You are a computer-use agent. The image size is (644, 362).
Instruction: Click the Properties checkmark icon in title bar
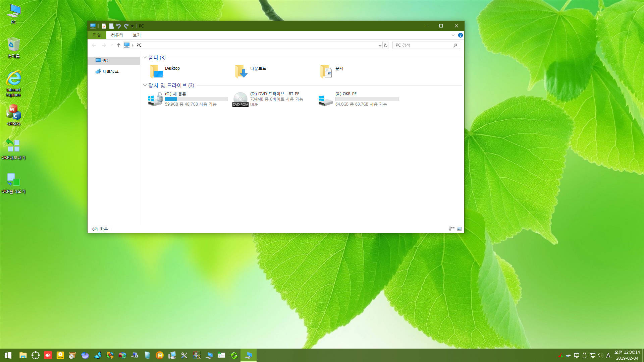(104, 26)
